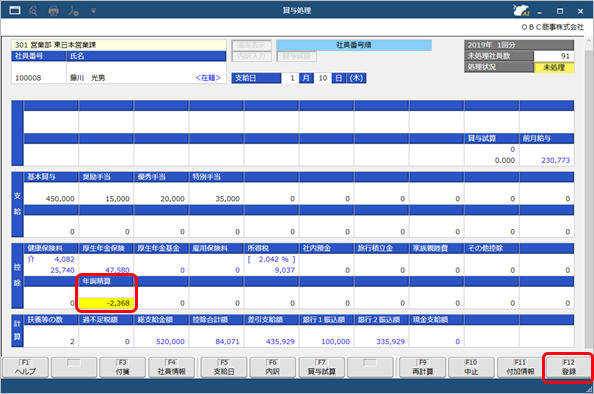Click the person settings icon in the title bar
Viewport: 594px width, 394px height.
[x=73, y=11]
